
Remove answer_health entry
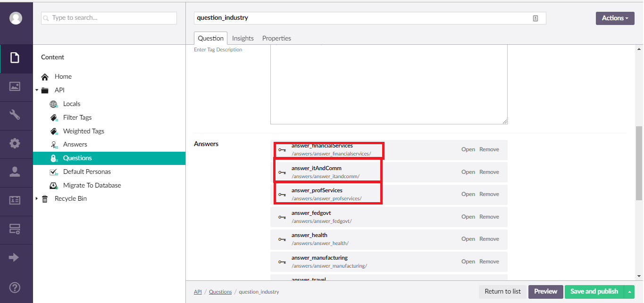[489, 239]
